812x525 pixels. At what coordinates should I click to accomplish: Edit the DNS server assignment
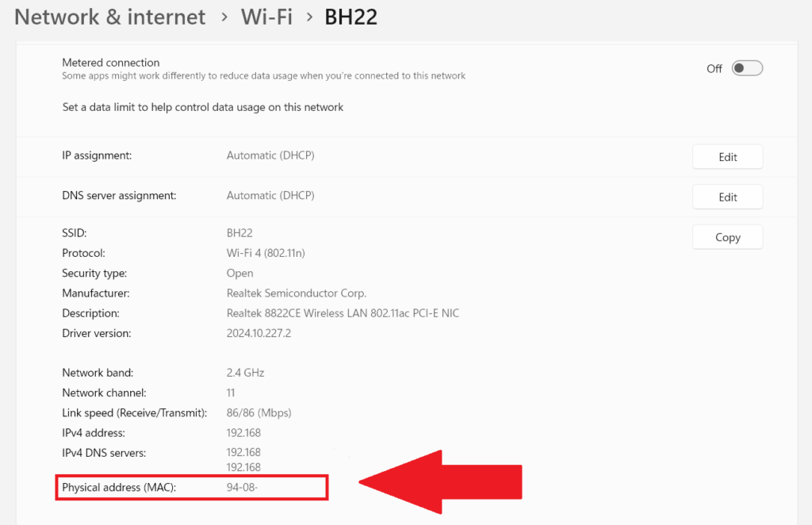pos(726,197)
